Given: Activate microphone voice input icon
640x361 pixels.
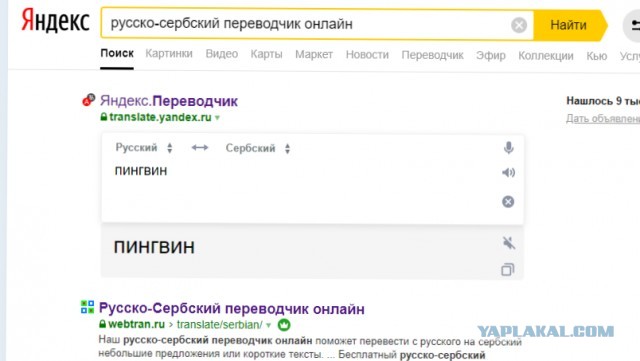Looking at the screenshot, I should coord(508,147).
